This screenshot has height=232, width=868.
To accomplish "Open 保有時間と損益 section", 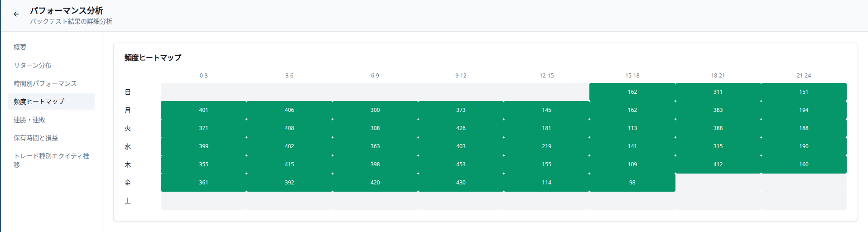I will point(36,138).
